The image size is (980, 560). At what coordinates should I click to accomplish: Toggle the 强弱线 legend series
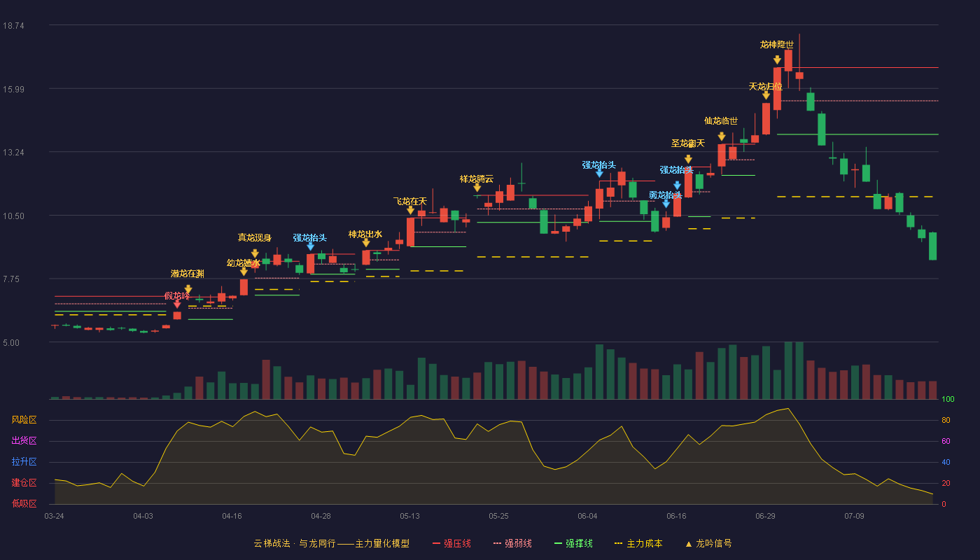click(512, 543)
